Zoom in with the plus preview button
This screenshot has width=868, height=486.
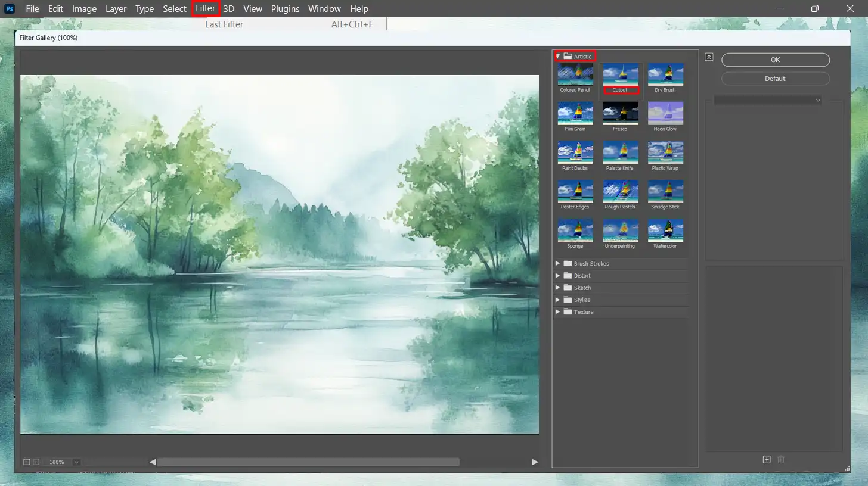click(36, 462)
